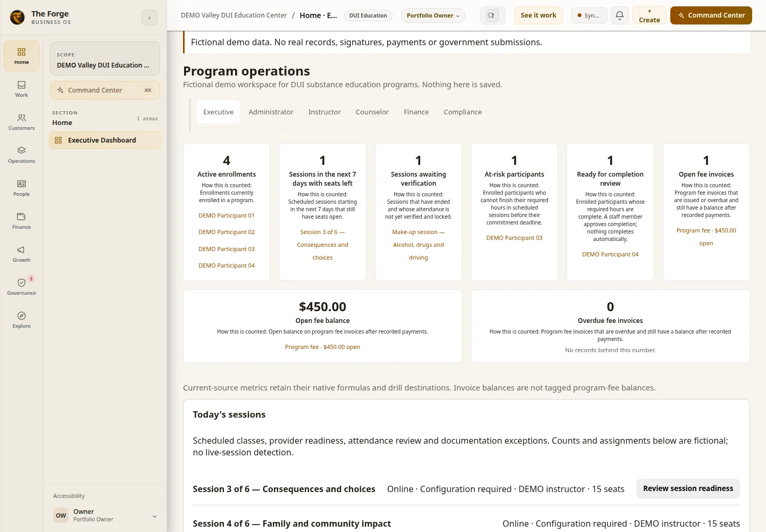Viewport: 766px width, 532px height.
Task: Switch to the Instructor tab
Action: point(324,112)
